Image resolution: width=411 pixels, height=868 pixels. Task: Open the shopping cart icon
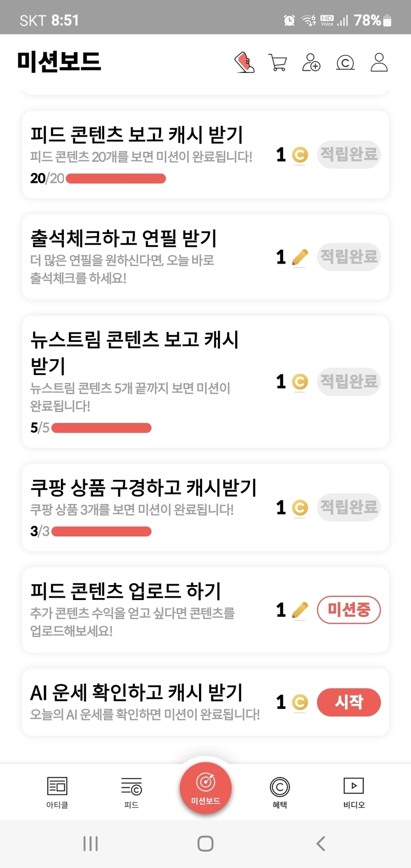tap(278, 63)
